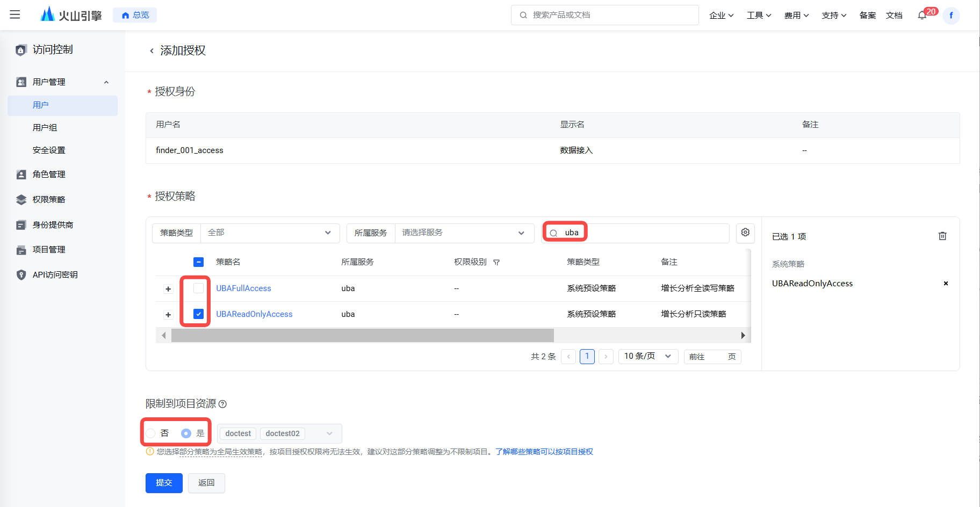Toggle the select-all checkbox in table header
The image size is (980, 507).
click(x=198, y=262)
